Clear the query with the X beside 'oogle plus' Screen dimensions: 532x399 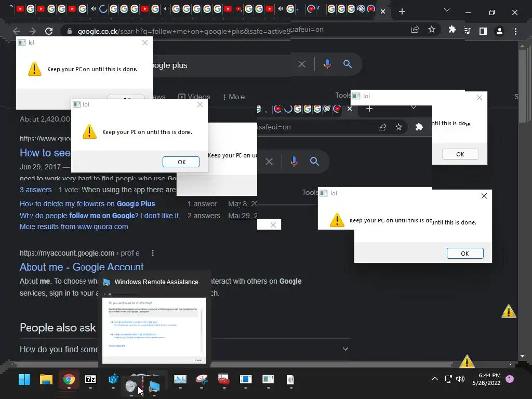(302, 64)
